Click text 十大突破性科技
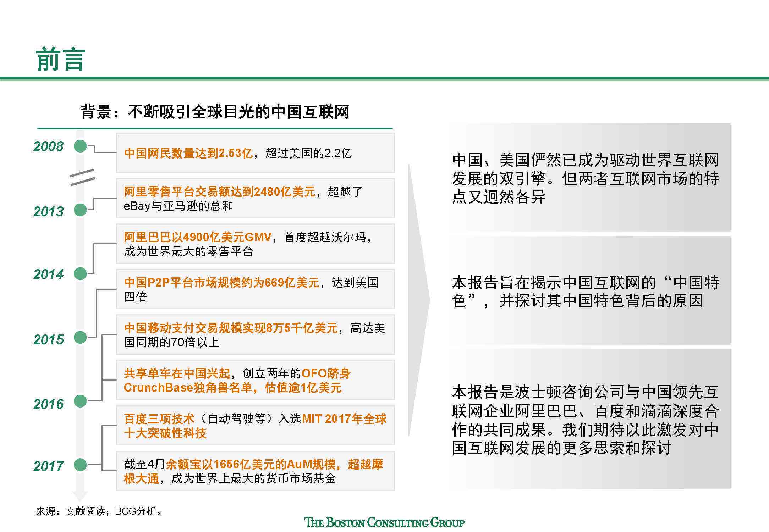This screenshot has width=769, height=532. click(x=165, y=433)
